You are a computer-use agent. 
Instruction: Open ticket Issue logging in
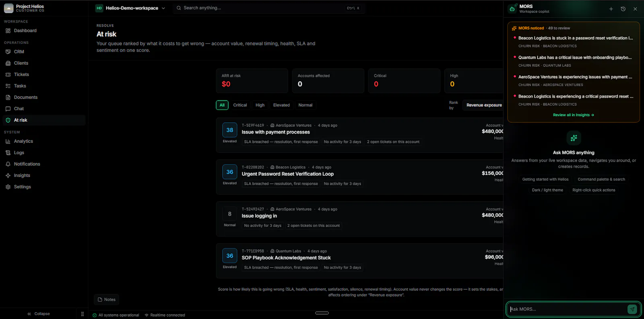(x=259, y=216)
